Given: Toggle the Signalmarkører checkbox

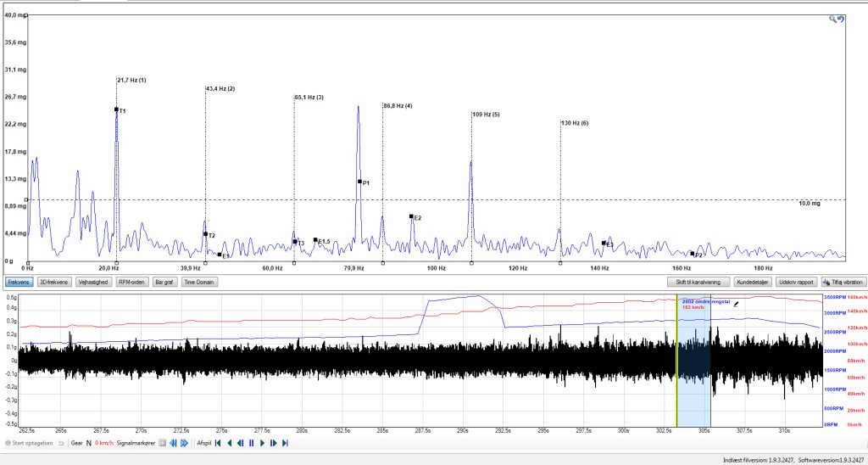Looking at the screenshot, I should [x=162, y=444].
